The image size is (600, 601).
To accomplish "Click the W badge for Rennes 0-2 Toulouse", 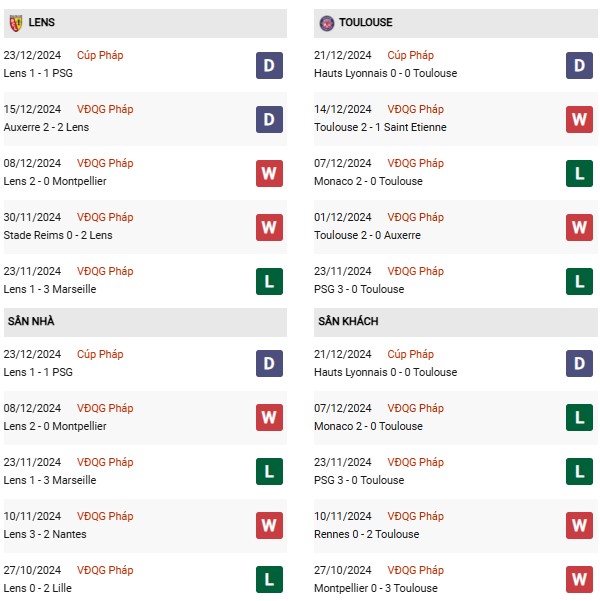I will tap(579, 526).
